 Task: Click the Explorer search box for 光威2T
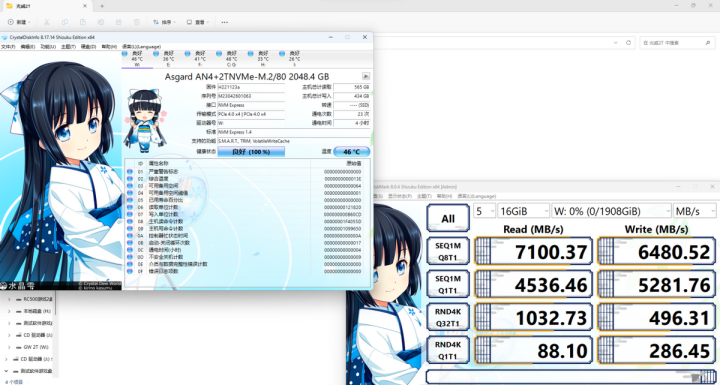(x=677, y=43)
